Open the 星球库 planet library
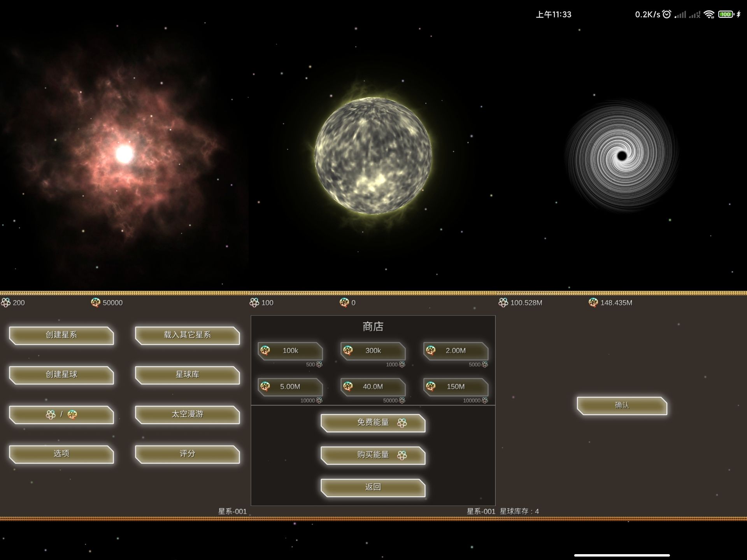 pos(187,375)
